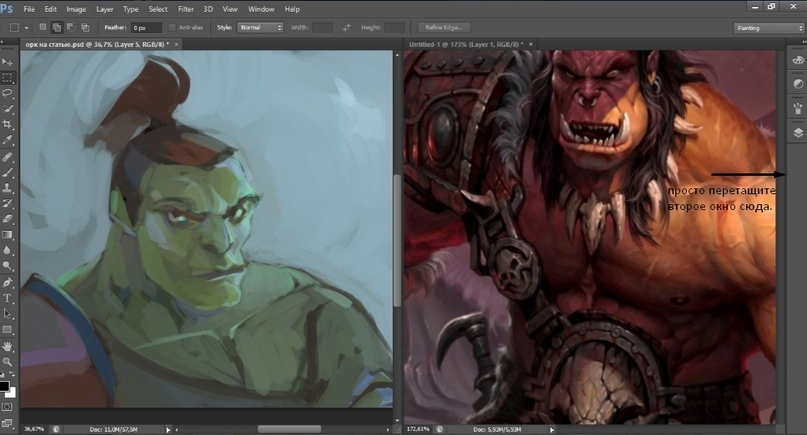Viewport: 807px width, 435px height.
Task: Toggle Quick Mask mode
Action: click(7, 407)
